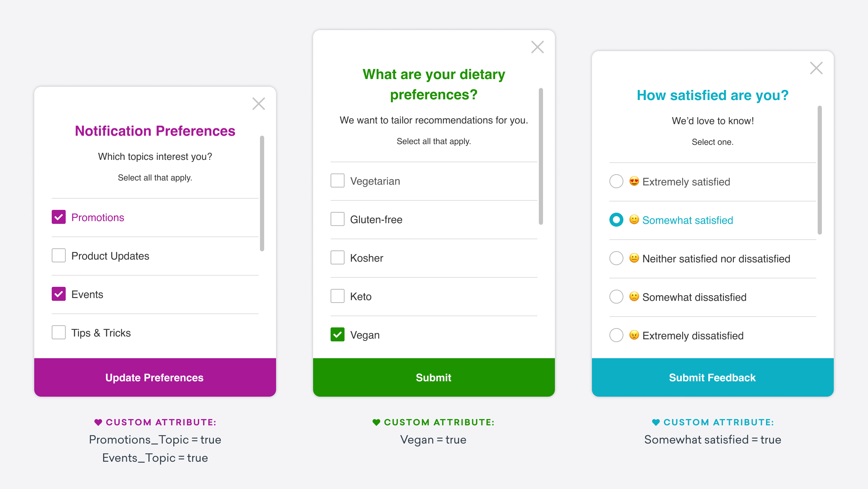Click the Extremely dissatisfied emoji icon
Screen dimensions: 868x489
tap(634, 335)
